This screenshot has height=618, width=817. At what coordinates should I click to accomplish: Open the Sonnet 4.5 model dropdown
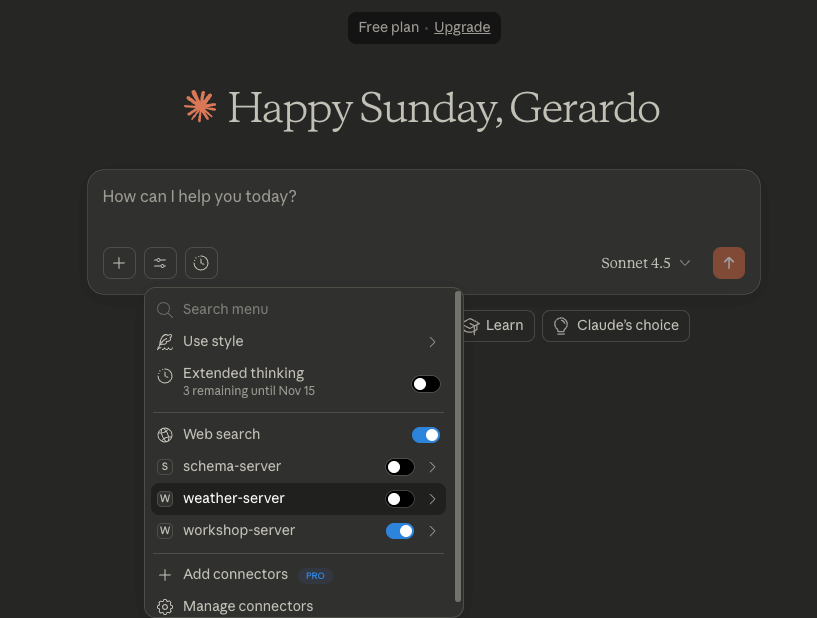pyautogui.click(x=646, y=263)
